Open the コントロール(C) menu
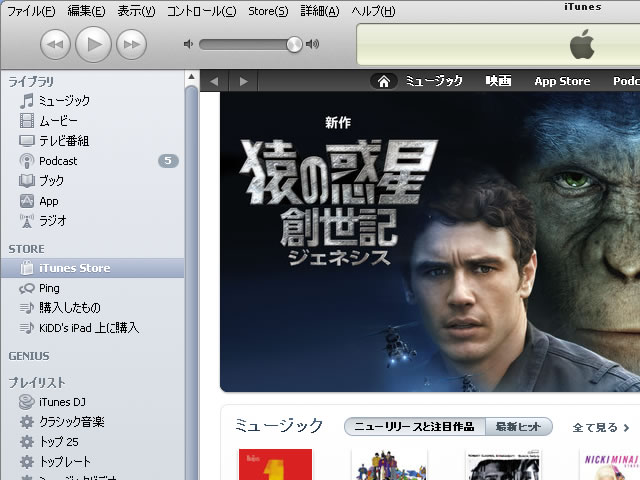 pyautogui.click(x=201, y=11)
